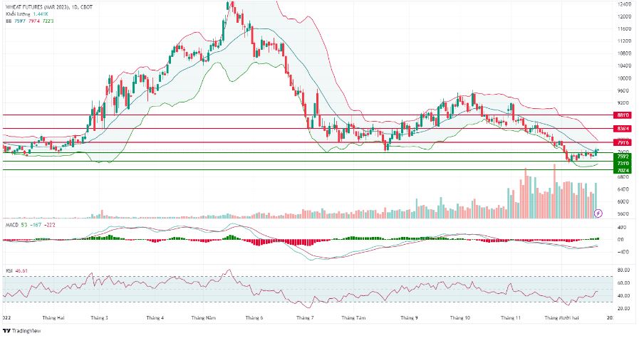Click the Tháng Tám time axis label
Viewport: 644px width, 338px height.
coord(353,318)
